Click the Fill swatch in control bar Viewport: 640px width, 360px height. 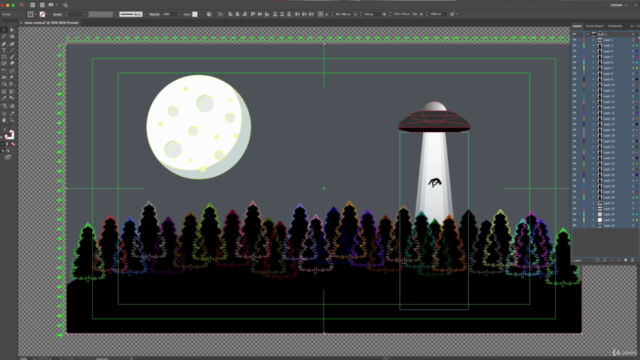30,14
